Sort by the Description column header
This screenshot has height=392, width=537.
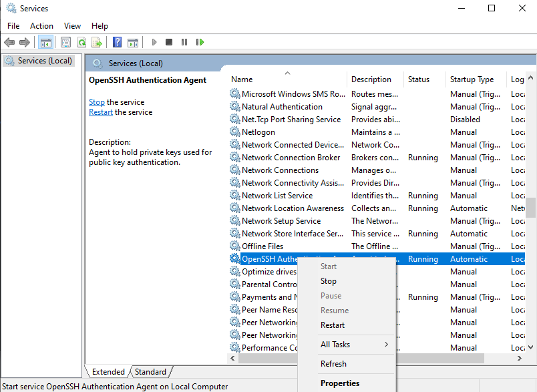pos(375,79)
